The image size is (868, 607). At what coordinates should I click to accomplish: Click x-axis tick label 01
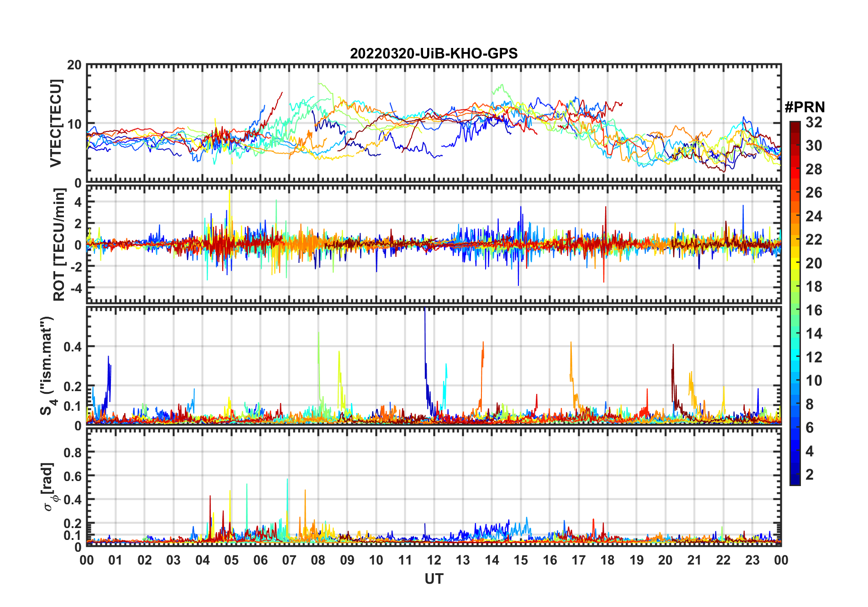[x=115, y=560]
